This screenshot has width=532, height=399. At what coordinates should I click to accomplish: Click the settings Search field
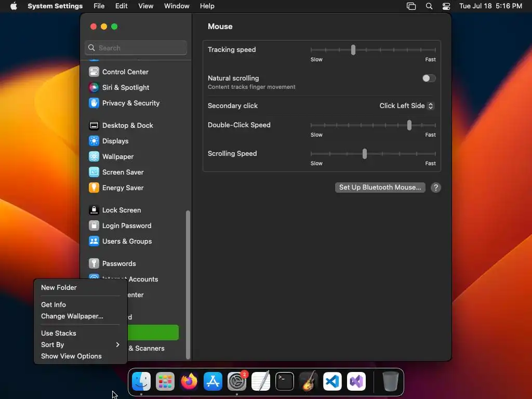(x=136, y=48)
